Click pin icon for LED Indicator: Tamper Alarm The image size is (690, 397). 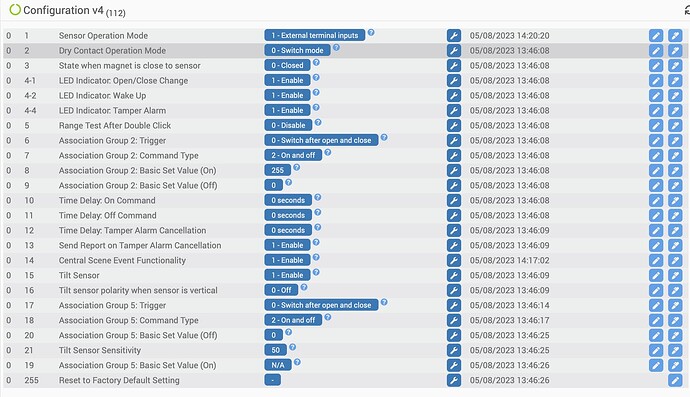click(x=675, y=110)
